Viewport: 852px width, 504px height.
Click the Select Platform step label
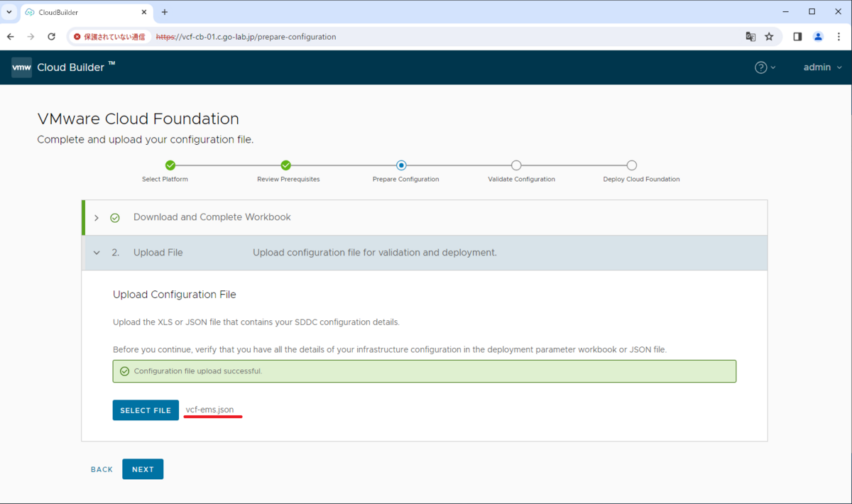(x=165, y=180)
